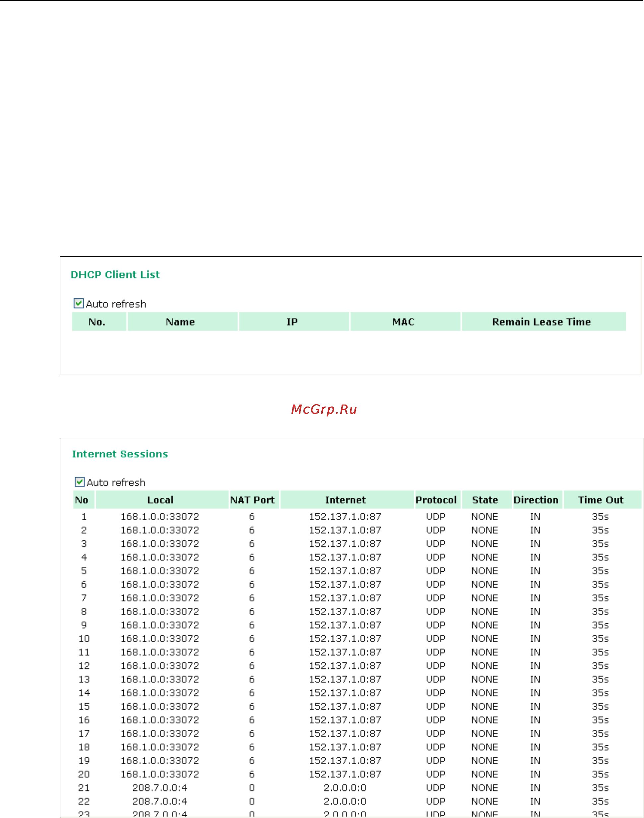Select State NONE in session row 12

(x=484, y=666)
